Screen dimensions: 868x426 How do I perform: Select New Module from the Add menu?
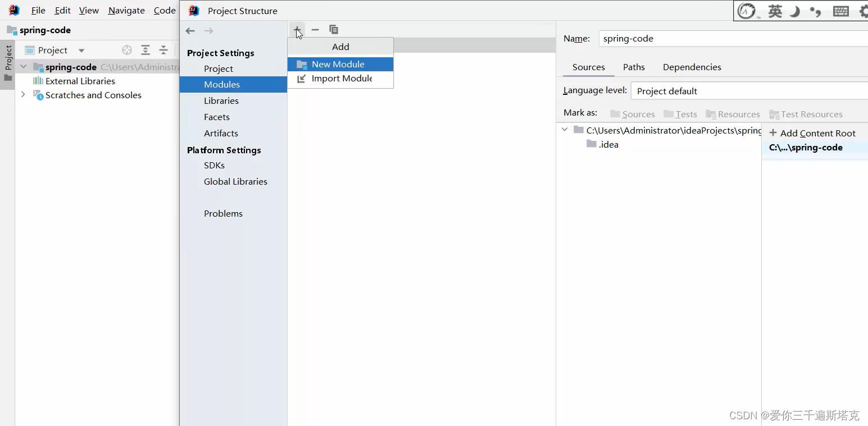338,64
